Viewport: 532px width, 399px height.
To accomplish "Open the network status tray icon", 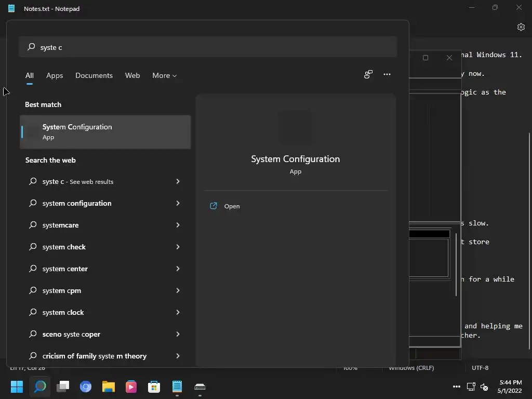I will coord(471,387).
